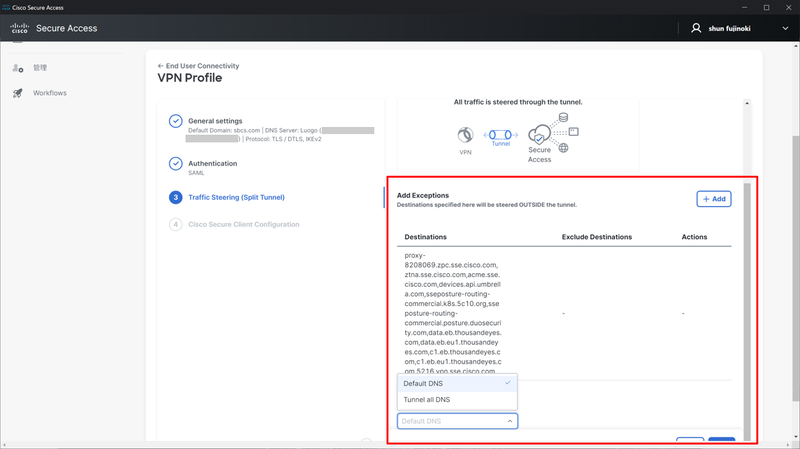Click step 4 number circle icon

[x=176, y=224]
